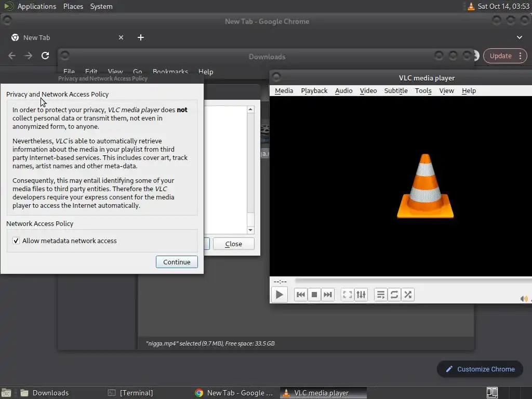532x399 pixels.
Task: Open Help menu in Downloads file manager
Action: 206,72
